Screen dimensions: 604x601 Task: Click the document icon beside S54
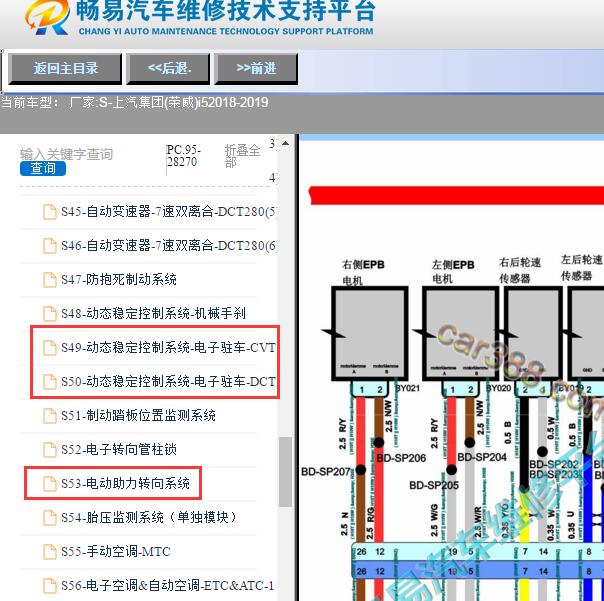point(50,517)
